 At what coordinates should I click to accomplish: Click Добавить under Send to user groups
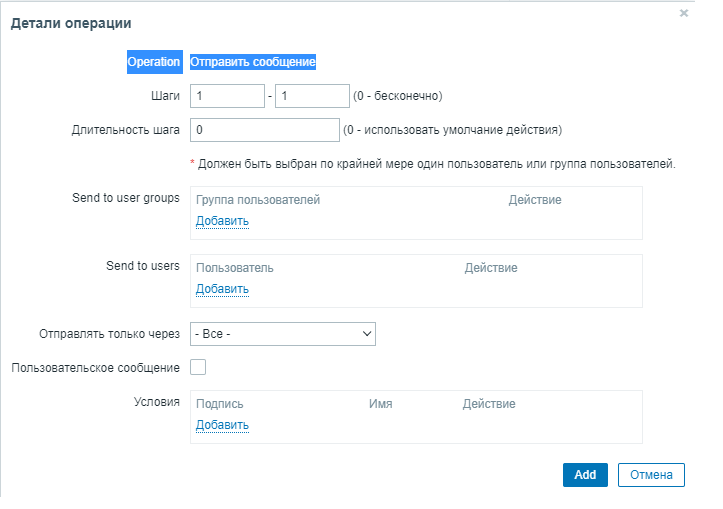[222, 221]
